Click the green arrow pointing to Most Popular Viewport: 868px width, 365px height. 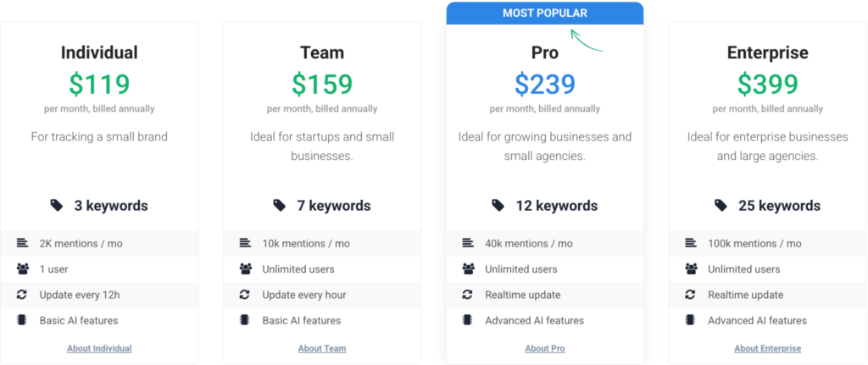tap(587, 41)
